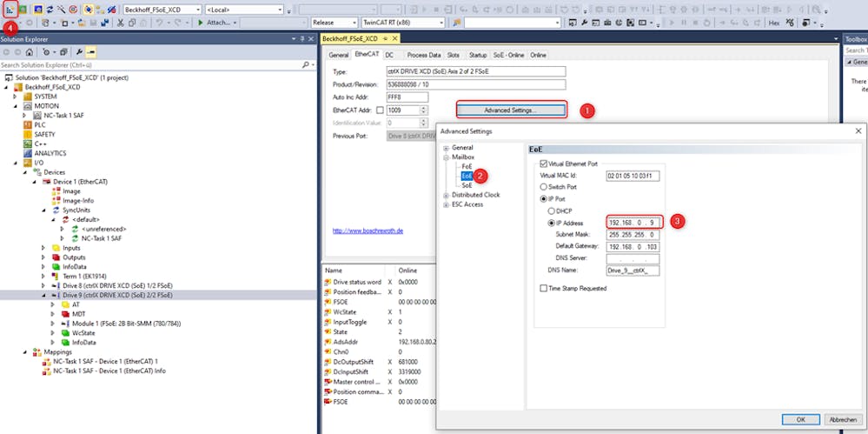Switch to the DC tab
Screen dimensions: 868x434
coord(390,55)
